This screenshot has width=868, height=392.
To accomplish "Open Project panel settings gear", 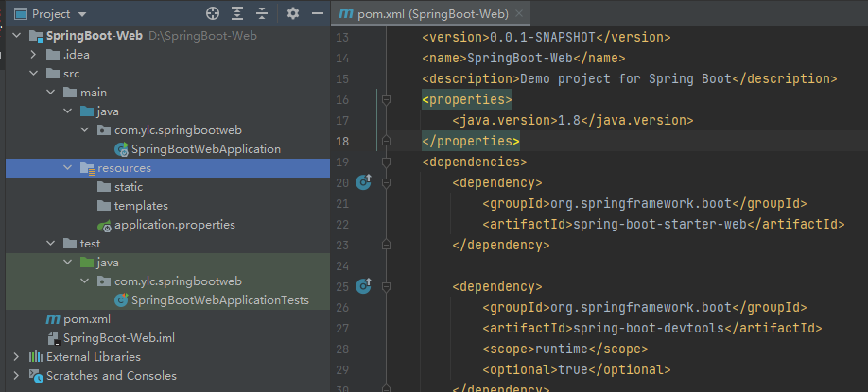I will click(293, 14).
